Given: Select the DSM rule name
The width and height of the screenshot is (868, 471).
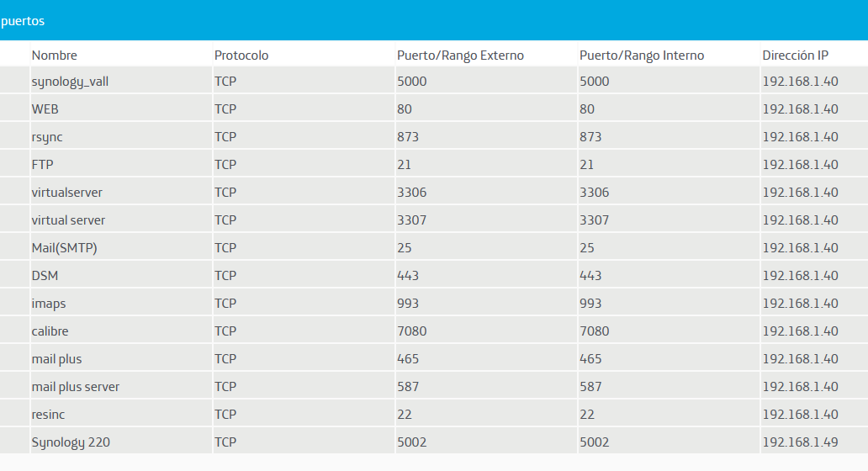Looking at the screenshot, I should (45, 276).
